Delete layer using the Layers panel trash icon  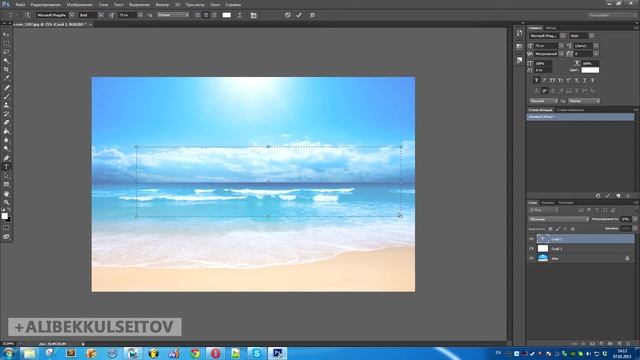[x=628, y=344]
